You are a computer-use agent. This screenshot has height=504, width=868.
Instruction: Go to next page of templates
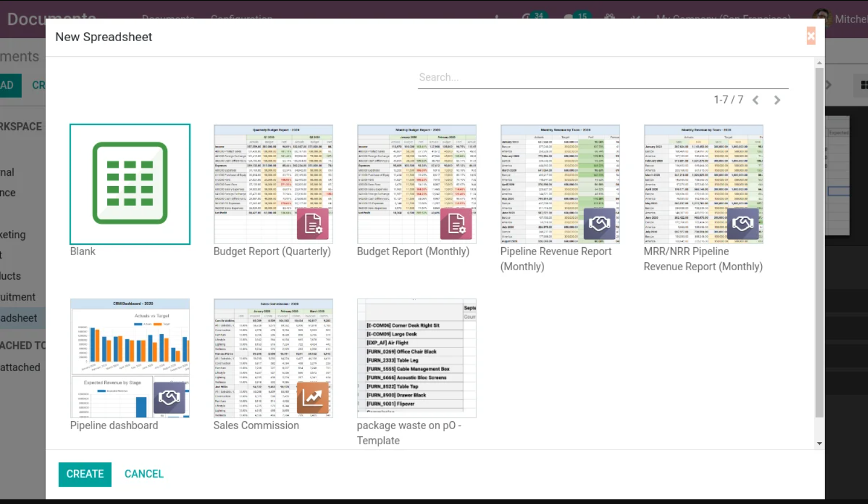point(777,100)
